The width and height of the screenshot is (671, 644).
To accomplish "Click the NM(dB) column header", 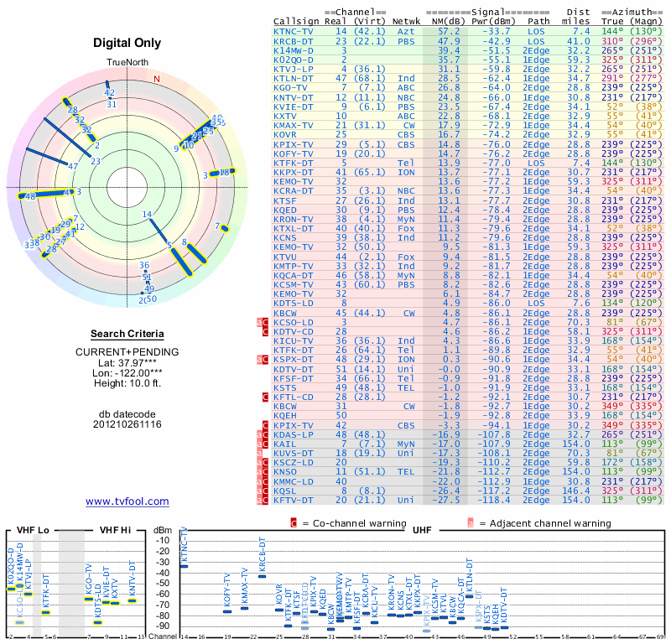I will (x=449, y=22).
